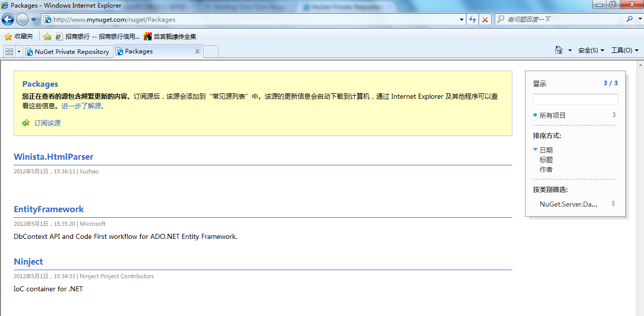This screenshot has height=316, width=644.
Task: Click the Internet Explorer title bar icon
Action: [x=5, y=6]
